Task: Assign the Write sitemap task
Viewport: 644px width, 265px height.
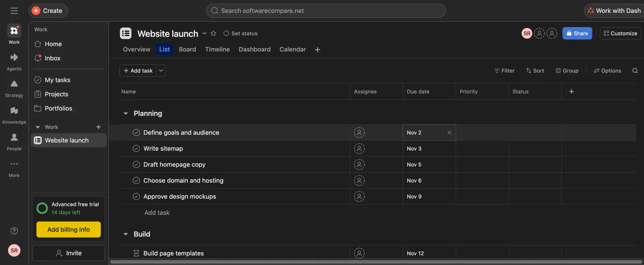Action: pyautogui.click(x=359, y=149)
